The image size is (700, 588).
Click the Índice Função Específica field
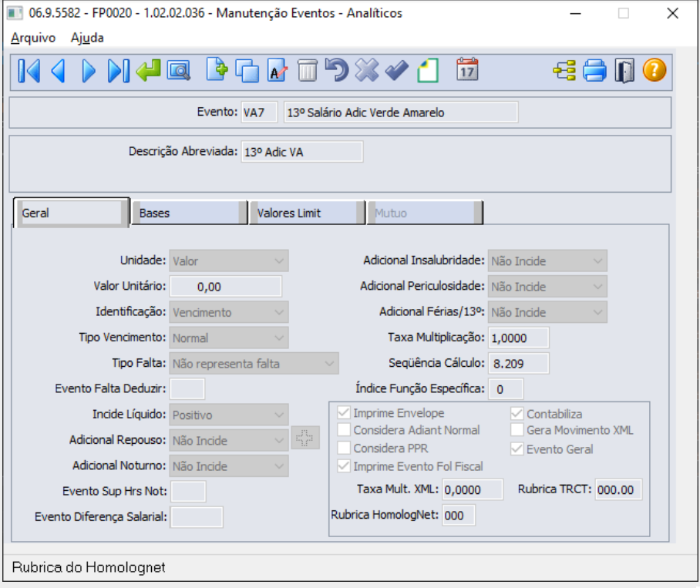pos(506,389)
